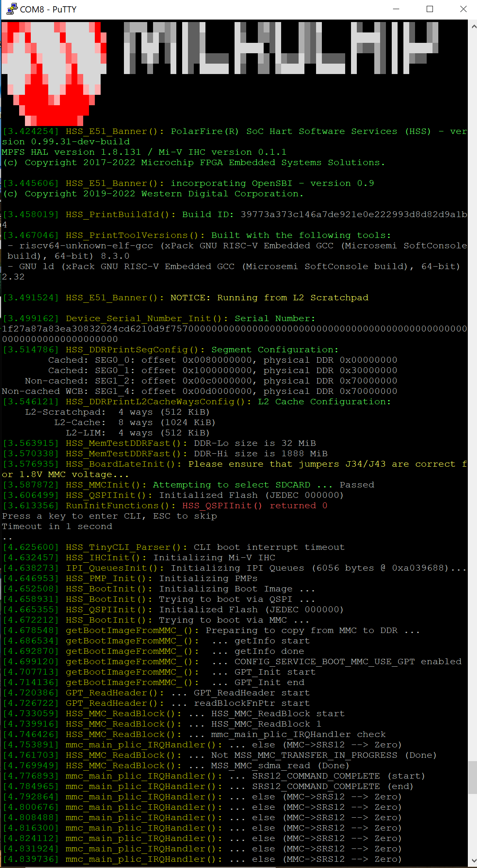Click 'Preparing to copy from MMC to DDR'
This screenshot has width=477, height=868.
pos(313,630)
